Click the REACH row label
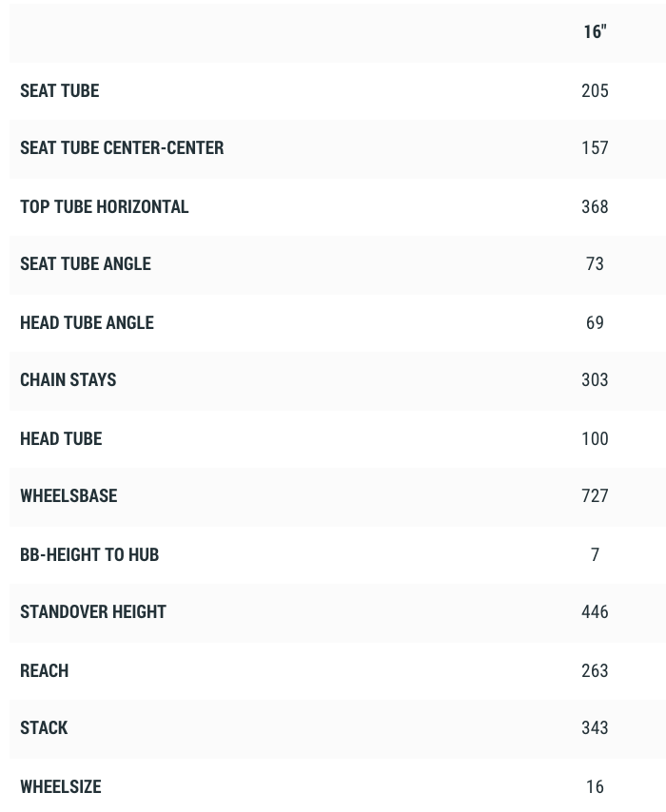666x812 pixels. (x=44, y=671)
